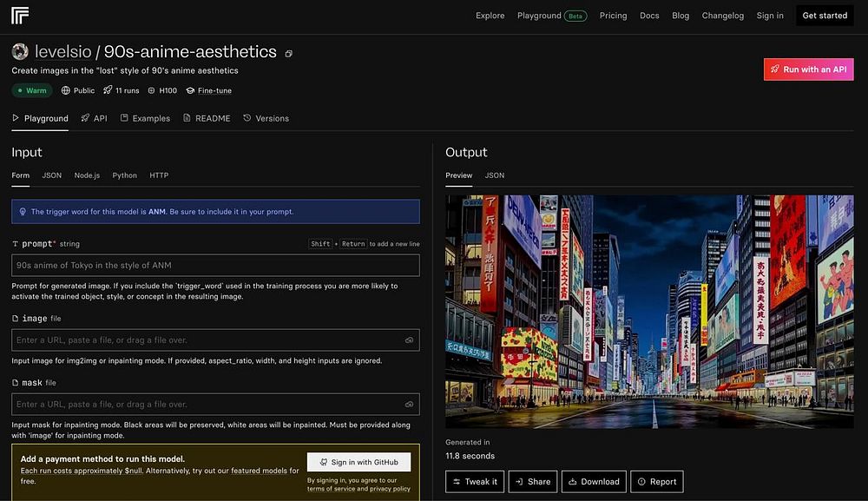Viewport: 868px width, 501px height.
Task: Click the levelsio avatar image
Action: [20, 51]
